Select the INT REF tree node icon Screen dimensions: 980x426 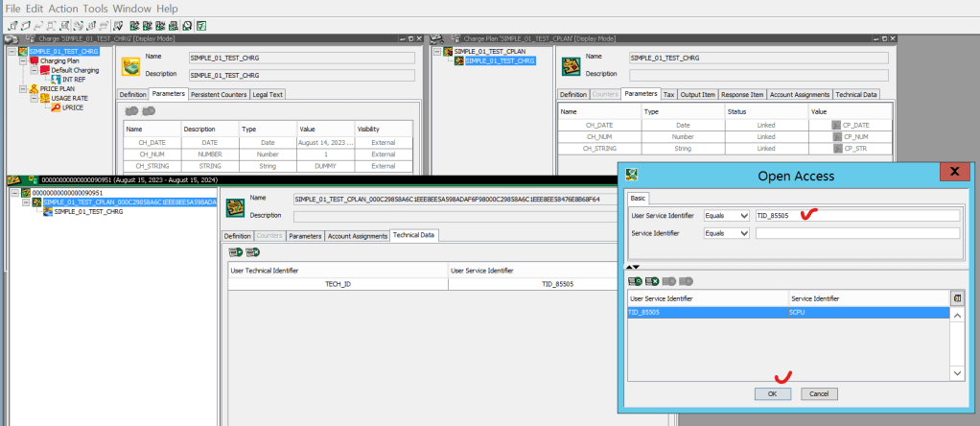pyautogui.click(x=56, y=80)
